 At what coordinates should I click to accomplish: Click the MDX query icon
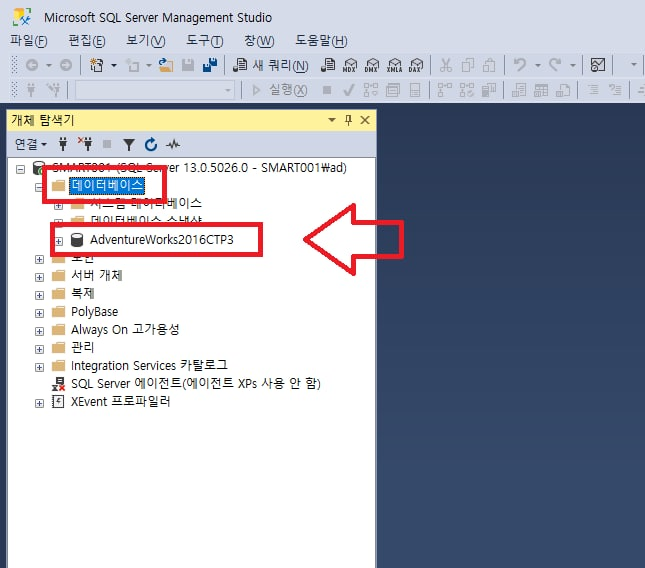tap(350, 65)
